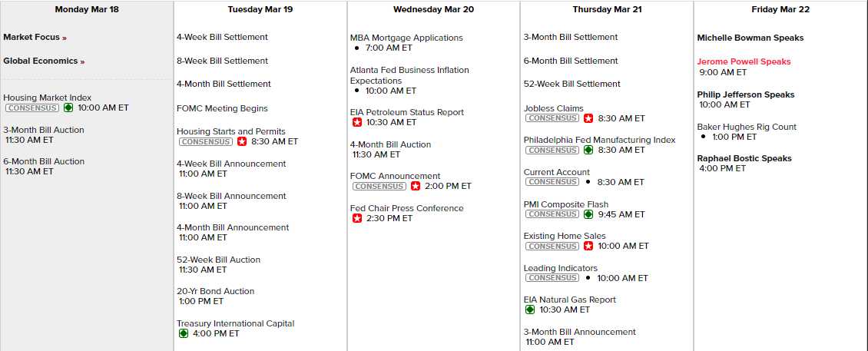The width and height of the screenshot is (868, 351).
Task: Open the FOMC Meeting Begins event
Action: [222, 109]
